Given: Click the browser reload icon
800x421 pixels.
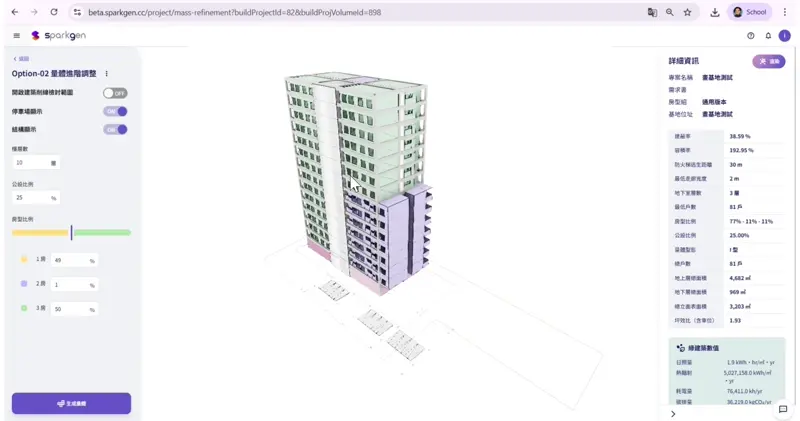Looking at the screenshot, I should pos(53,12).
